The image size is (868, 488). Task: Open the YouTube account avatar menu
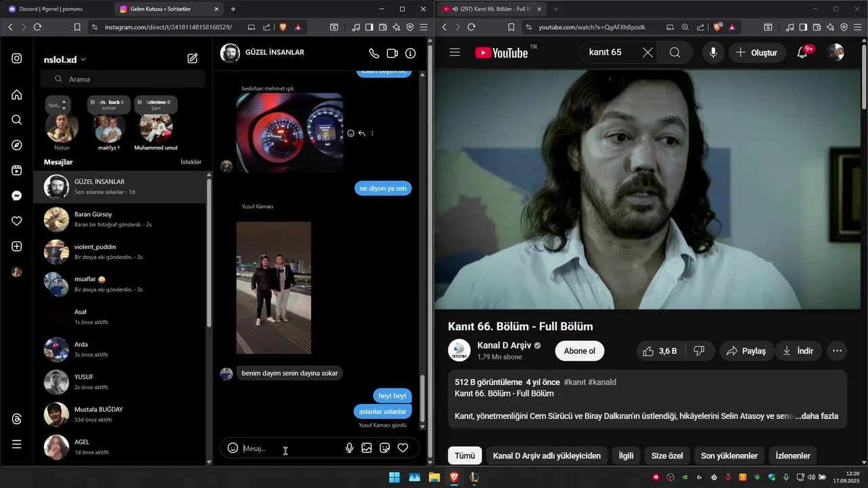tap(836, 52)
